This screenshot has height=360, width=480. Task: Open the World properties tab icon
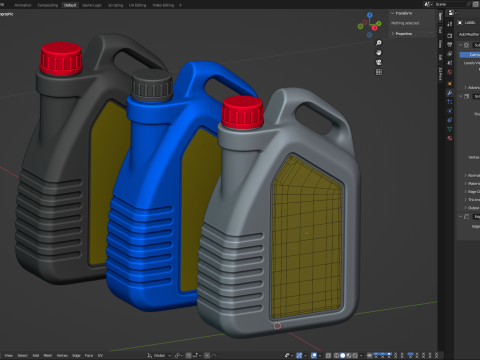[x=450, y=72]
